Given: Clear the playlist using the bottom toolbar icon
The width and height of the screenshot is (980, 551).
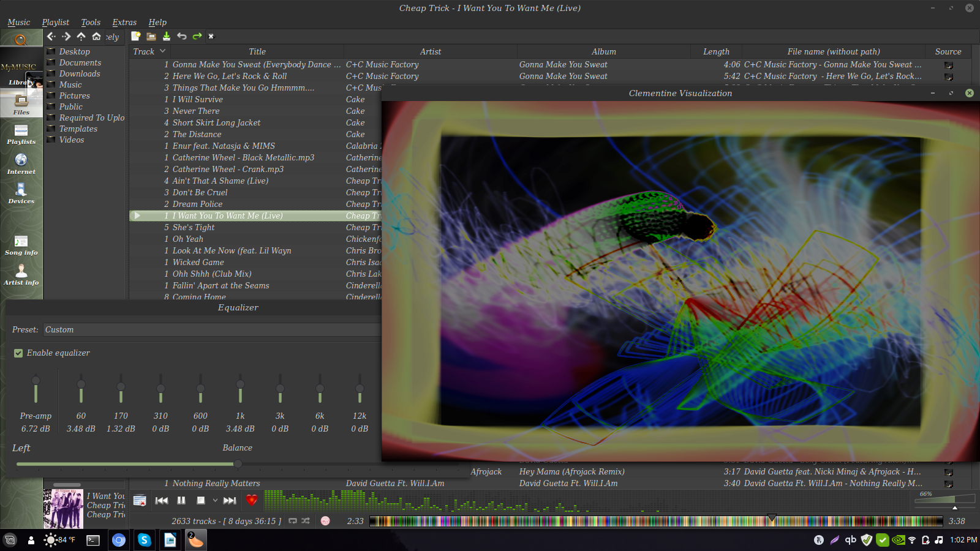Looking at the screenshot, I should 140,500.
